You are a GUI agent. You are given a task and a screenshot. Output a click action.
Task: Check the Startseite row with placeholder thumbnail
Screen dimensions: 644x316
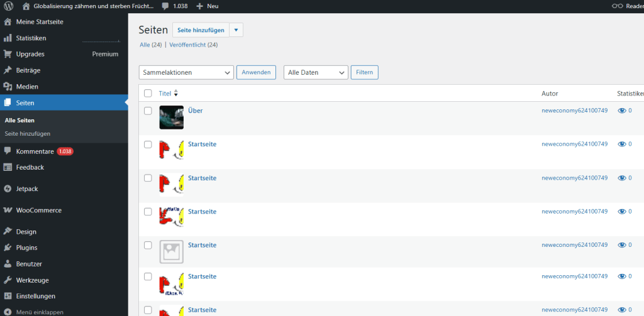pos(148,245)
